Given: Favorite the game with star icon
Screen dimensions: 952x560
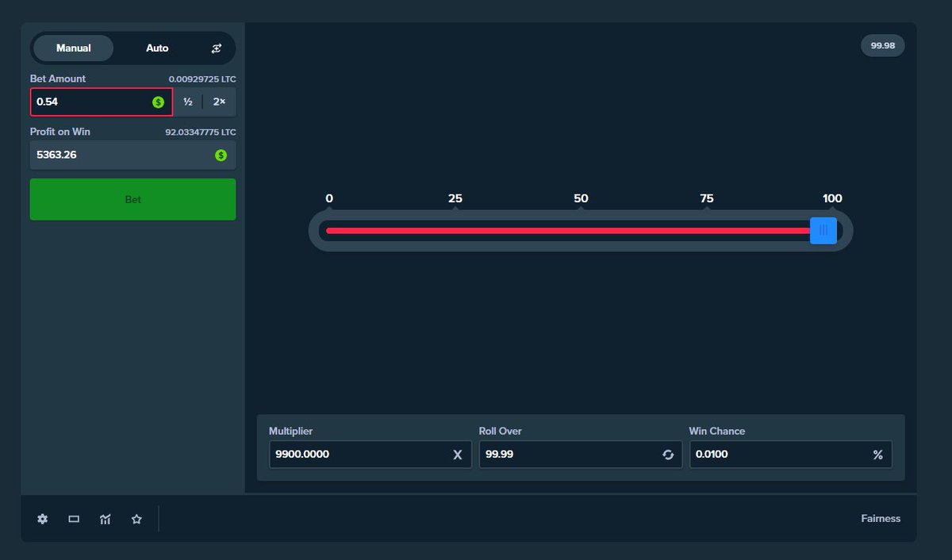Looking at the screenshot, I should pyautogui.click(x=136, y=519).
